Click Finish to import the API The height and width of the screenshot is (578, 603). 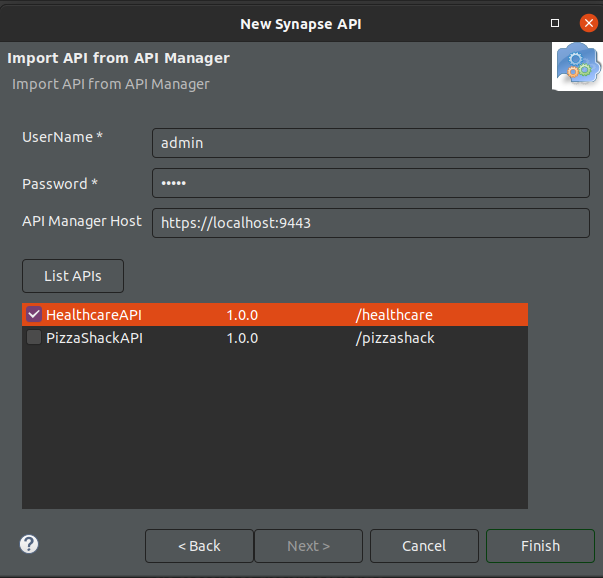540,546
